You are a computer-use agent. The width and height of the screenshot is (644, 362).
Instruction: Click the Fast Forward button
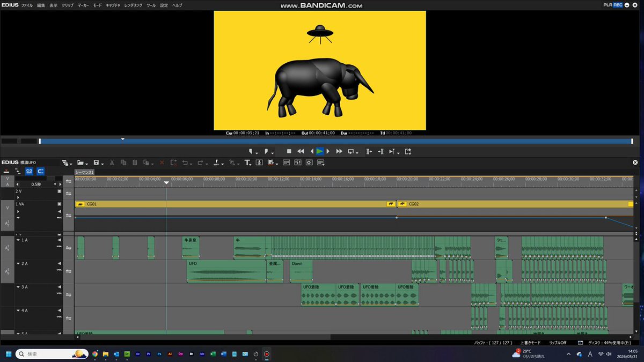[339, 152]
